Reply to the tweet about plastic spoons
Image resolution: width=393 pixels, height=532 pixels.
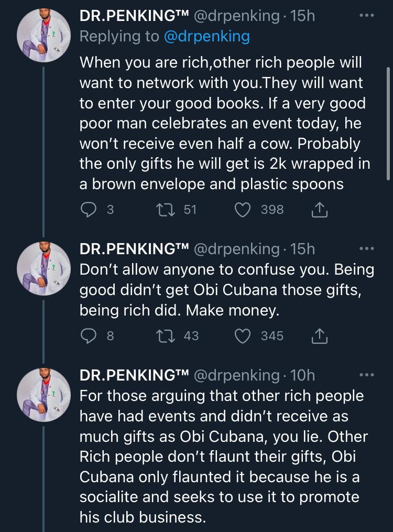(89, 209)
